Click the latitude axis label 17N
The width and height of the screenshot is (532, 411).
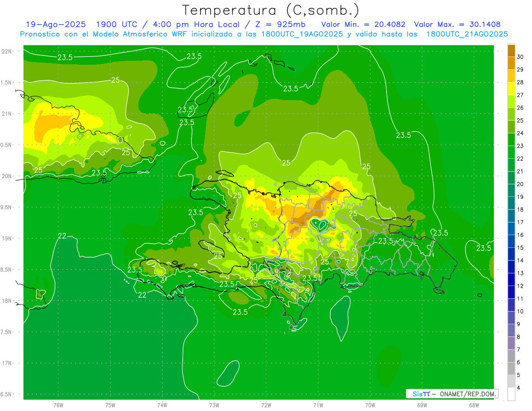point(7,363)
